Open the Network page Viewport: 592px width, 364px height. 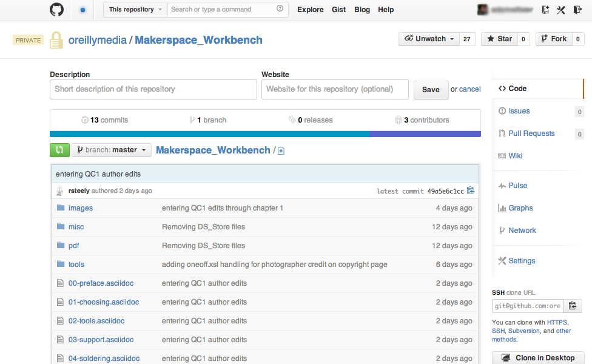[522, 231]
